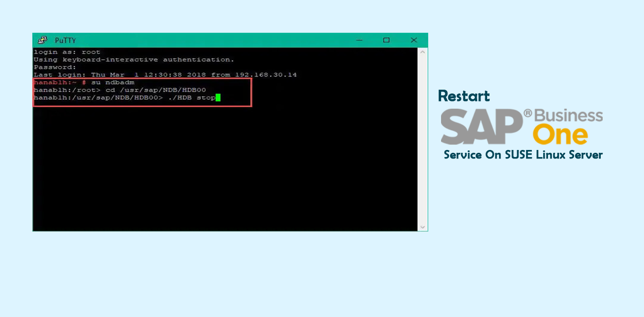The image size is (644, 317).
Task: Click the "Service On SUSE Linux Server" caption
Action: coord(523,155)
